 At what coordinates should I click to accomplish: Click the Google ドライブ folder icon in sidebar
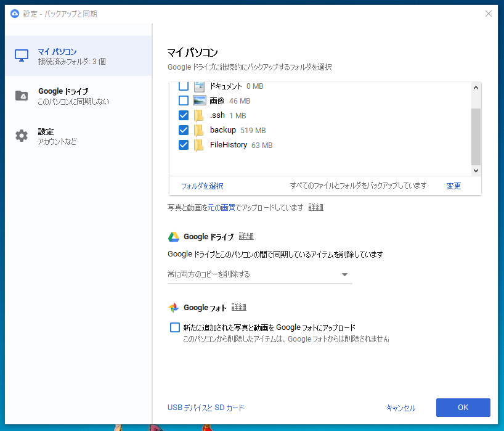[x=22, y=96]
